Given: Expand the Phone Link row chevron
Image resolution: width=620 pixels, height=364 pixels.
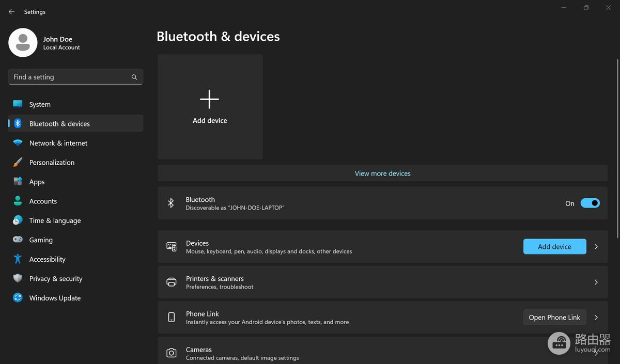Looking at the screenshot, I should click(x=596, y=318).
